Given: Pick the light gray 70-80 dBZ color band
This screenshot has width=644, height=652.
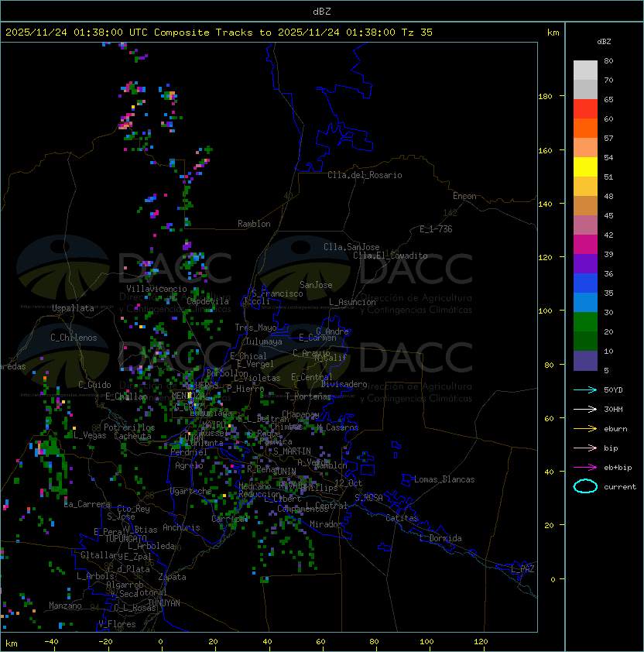Looking at the screenshot, I should (x=585, y=70).
